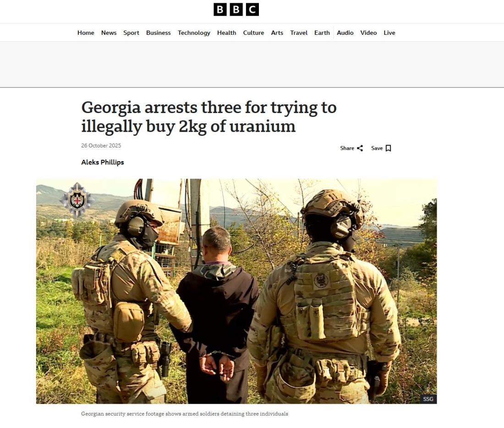Screen dimensions: 504x428
Task: Click the BBC logo
Action: (x=236, y=10)
